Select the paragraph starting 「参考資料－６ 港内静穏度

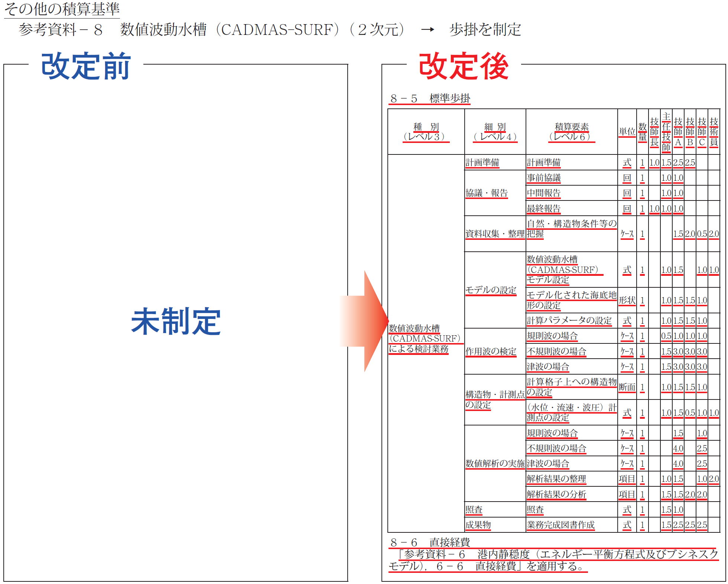pyautogui.click(x=554, y=560)
